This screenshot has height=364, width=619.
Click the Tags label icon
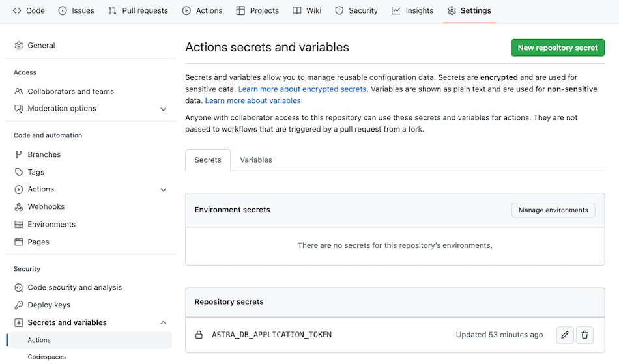click(x=18, y=172)
